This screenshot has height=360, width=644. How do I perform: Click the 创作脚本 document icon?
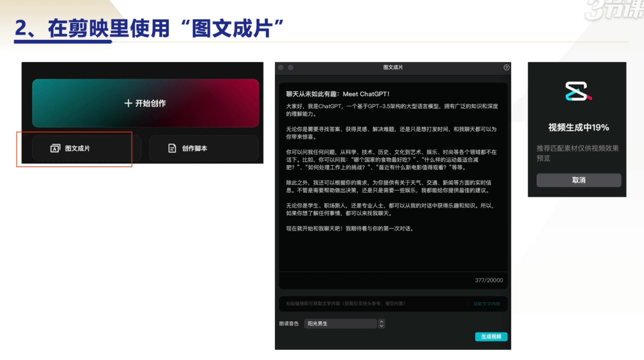[172, 148]
